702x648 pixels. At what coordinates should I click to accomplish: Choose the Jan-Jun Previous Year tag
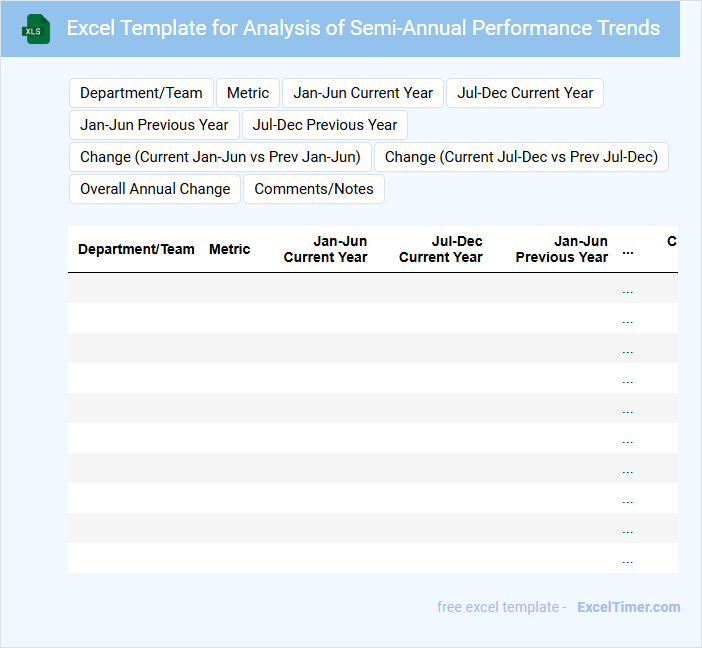pos(154,125)
